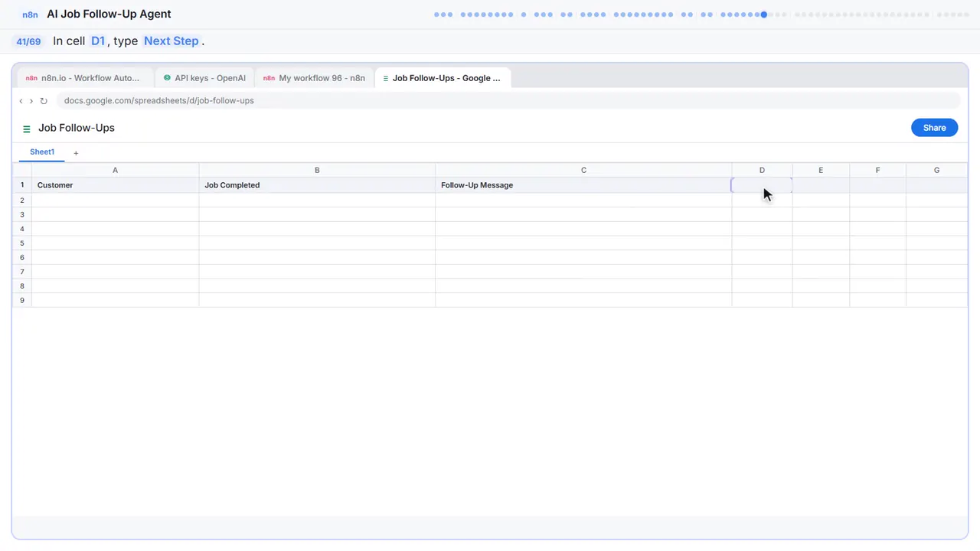Select column E header
The width and height of the screenshot is (980, 551).
821,171
